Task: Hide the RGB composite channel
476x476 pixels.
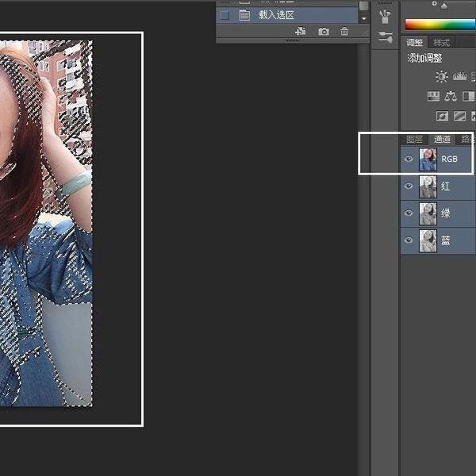Action: (x=409, y=159)
